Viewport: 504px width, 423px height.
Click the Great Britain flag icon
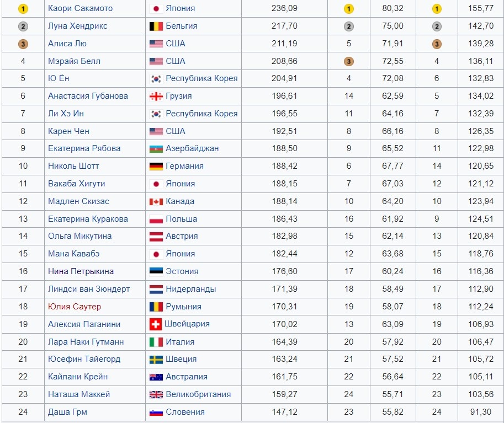click(156, 395)
